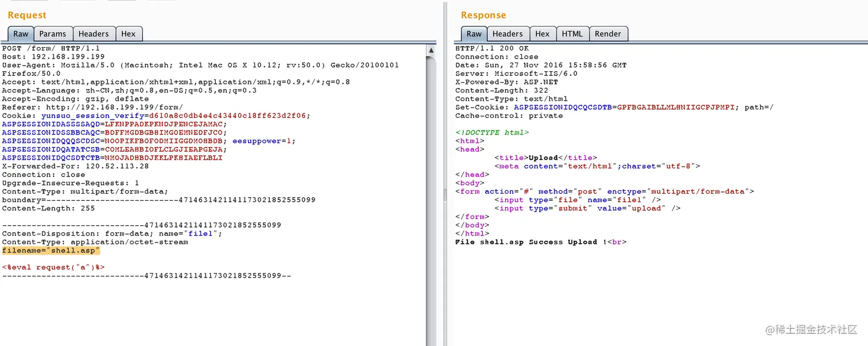Switch to the Response Headers tab
The width and height of the screenshot is (868, 346).
508,34
